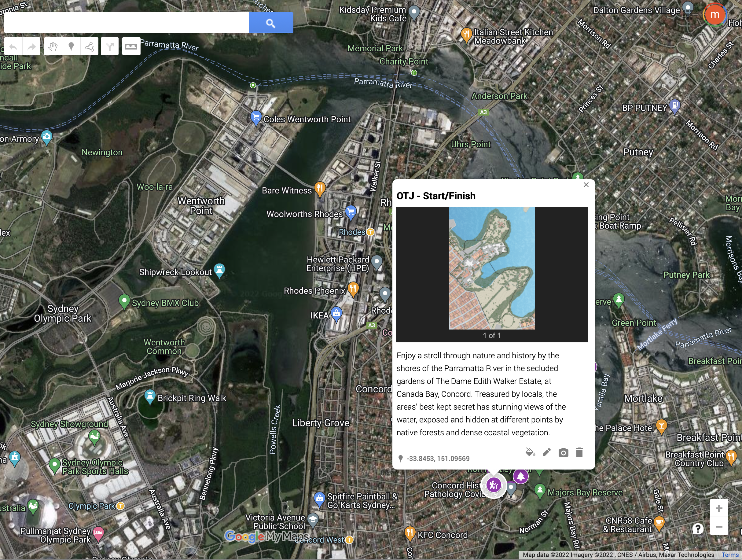Choose the Add marker tool
The height and width of the screenshot is (560, 742).
[71, 46]
